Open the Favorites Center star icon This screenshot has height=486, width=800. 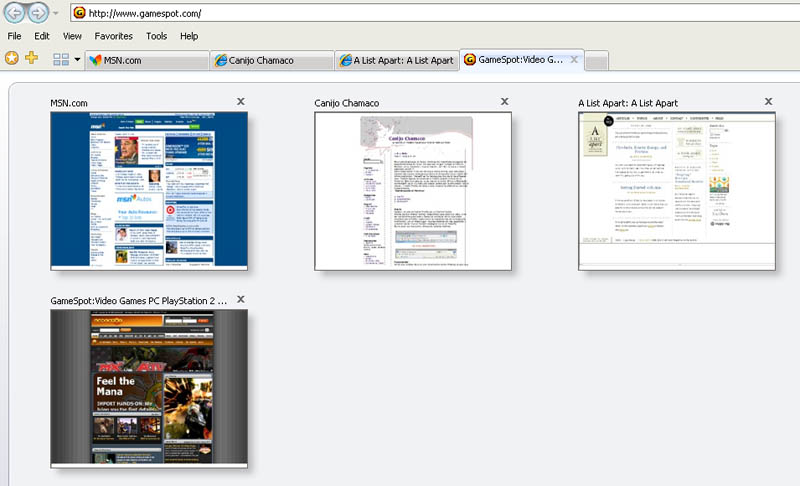tap(12, 59)
